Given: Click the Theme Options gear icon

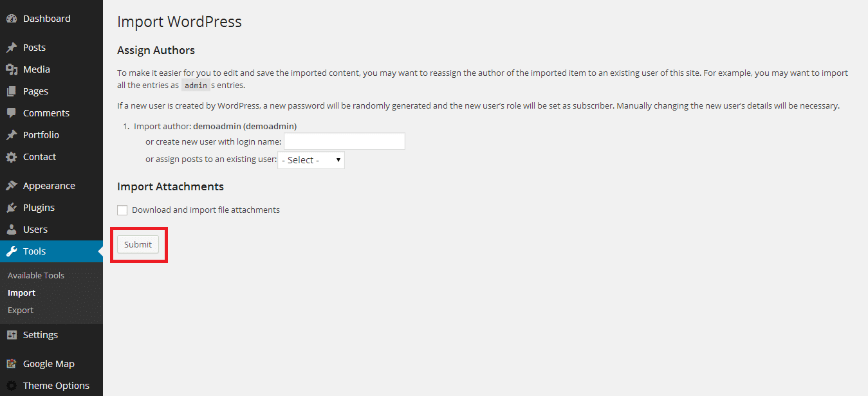Looking at the screenshot, I should pos(12,386).
